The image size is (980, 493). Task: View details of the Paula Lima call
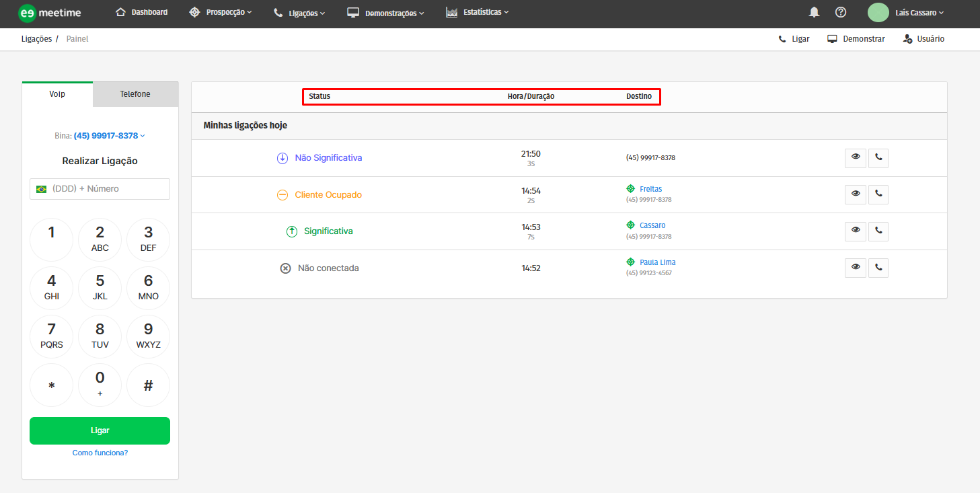(x=856, y=268)
